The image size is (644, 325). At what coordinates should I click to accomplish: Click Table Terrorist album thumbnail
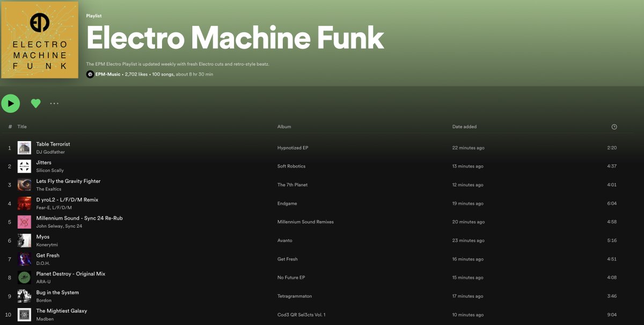24,147
